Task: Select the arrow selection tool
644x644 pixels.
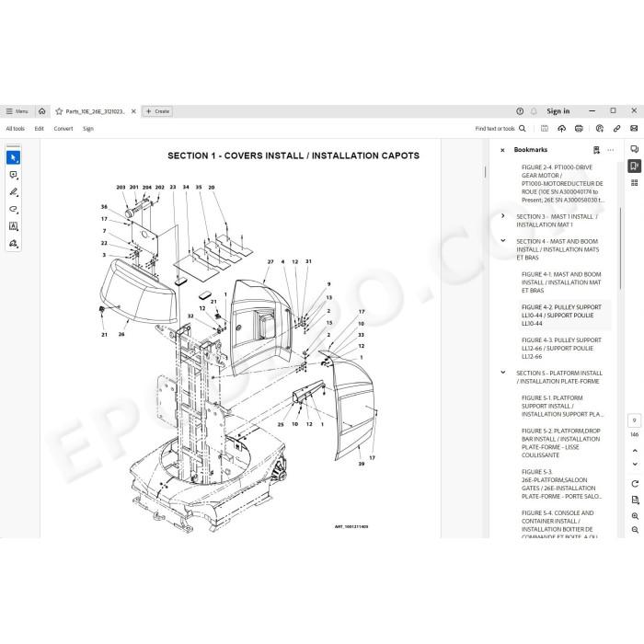Action: [x=14, y=157]
